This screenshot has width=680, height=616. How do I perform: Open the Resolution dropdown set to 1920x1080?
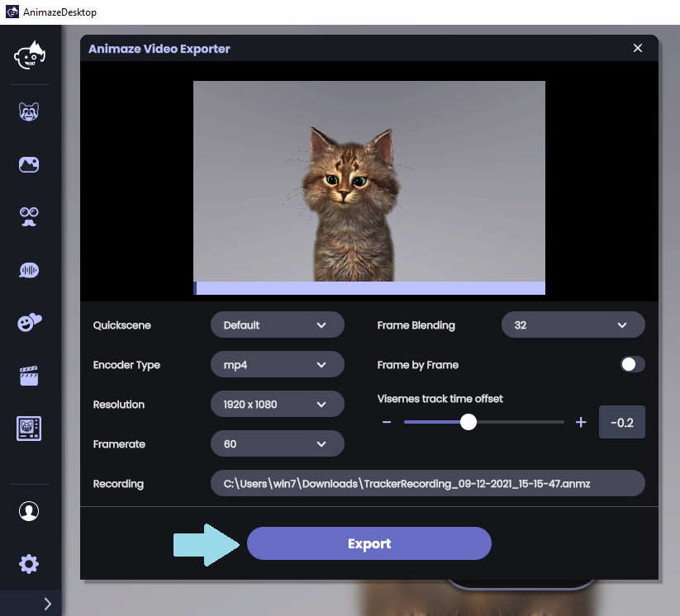click(x=277, y=404)
